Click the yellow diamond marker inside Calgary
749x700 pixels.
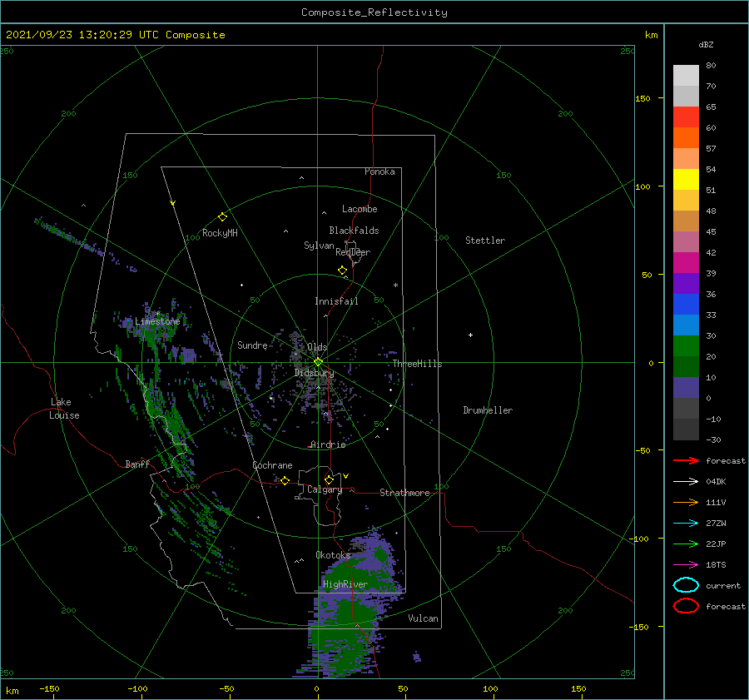pos(329,479)
